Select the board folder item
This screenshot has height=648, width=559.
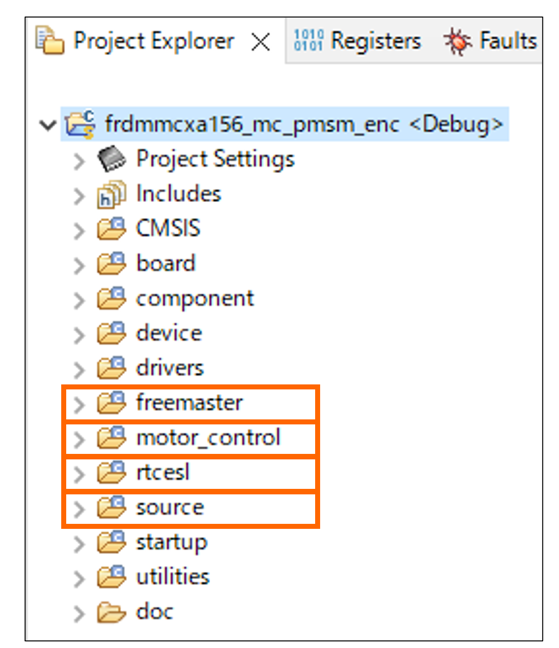[x=166, y=264]
